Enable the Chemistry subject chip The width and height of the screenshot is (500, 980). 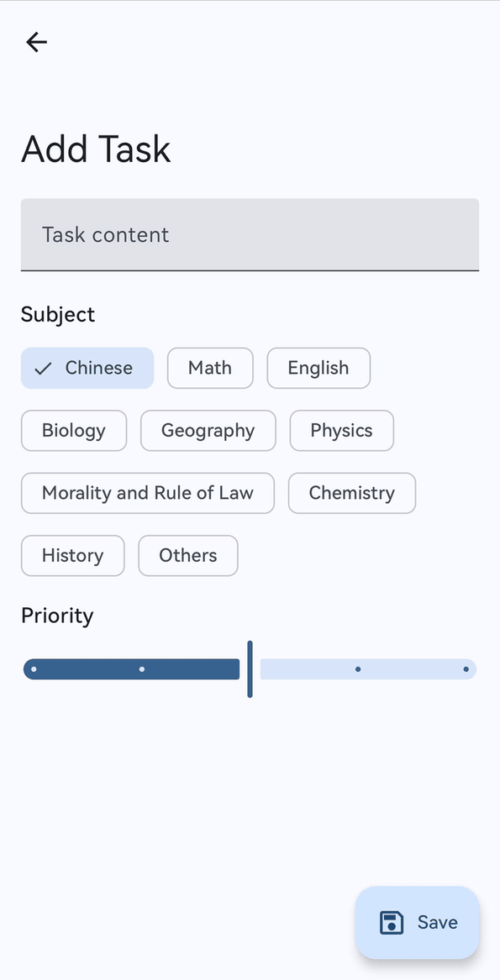pyautogui.click(x=351, y=493)
